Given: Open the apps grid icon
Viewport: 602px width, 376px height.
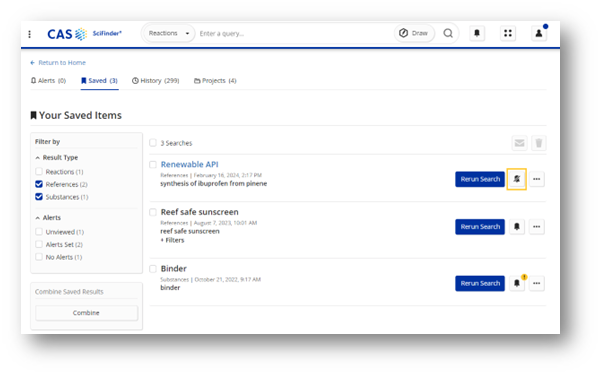Looking at the screenshot, I should pyautogui.click(x=508, y=33).
